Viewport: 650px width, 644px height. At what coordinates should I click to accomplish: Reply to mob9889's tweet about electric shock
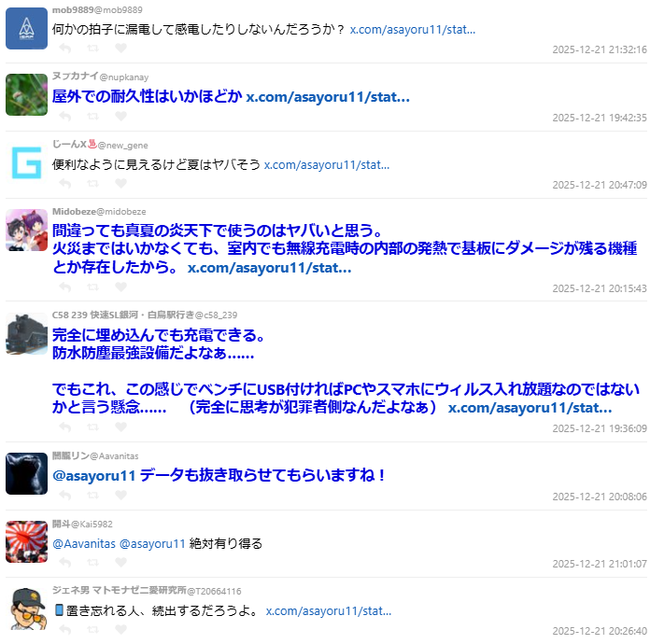click(x=65, y=49)
